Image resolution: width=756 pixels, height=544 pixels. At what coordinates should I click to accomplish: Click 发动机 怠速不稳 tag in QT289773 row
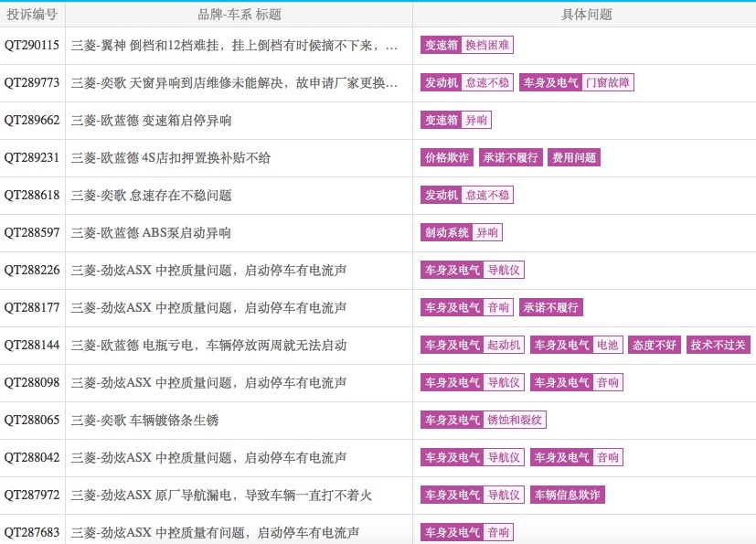coord(467,82)
